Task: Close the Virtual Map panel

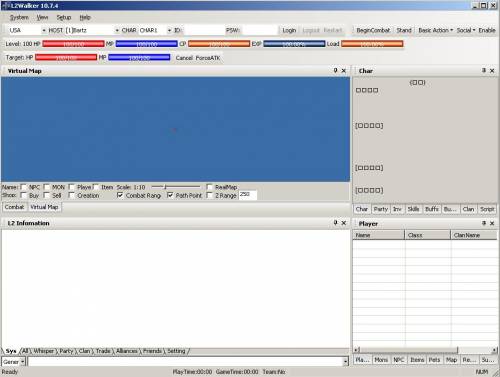Action: point(344,71)
